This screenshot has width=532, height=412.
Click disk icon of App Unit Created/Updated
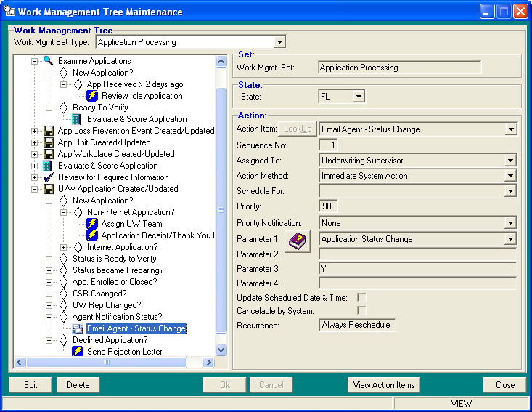coord(49,142)
